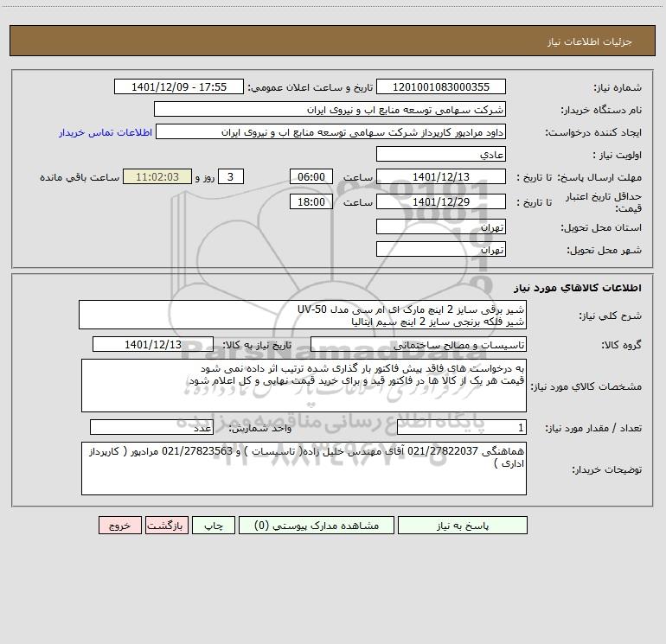Screen dimensions: 666x644
Task: Click the روز و label
Action: click(x=205, y=177)
